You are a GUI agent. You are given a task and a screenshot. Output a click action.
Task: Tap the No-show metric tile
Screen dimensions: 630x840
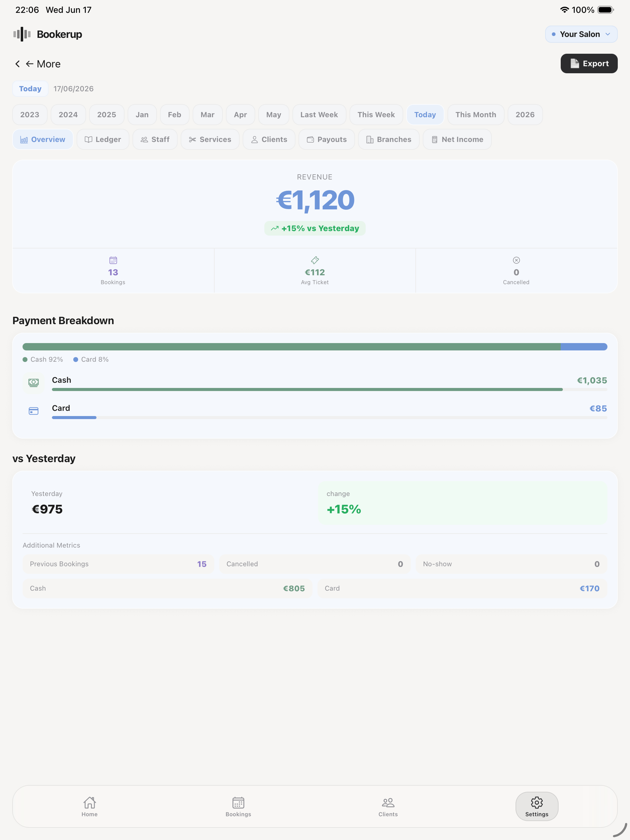512,564
